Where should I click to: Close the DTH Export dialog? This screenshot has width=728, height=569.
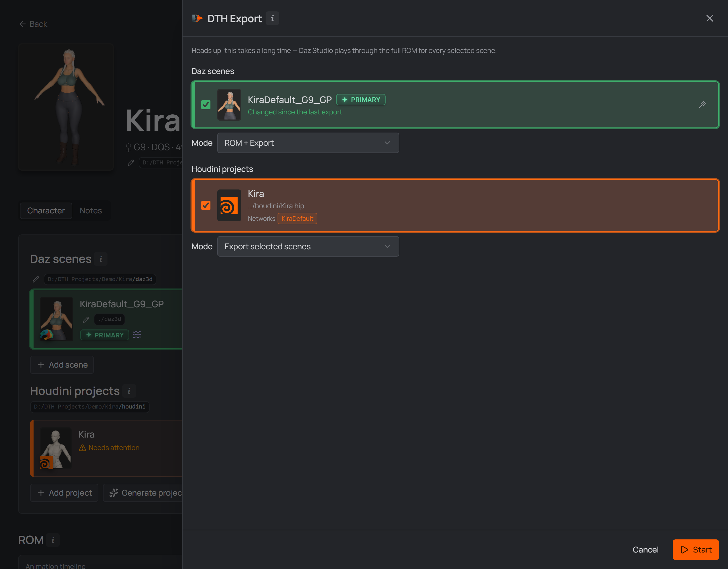click(x=710, y=18)
